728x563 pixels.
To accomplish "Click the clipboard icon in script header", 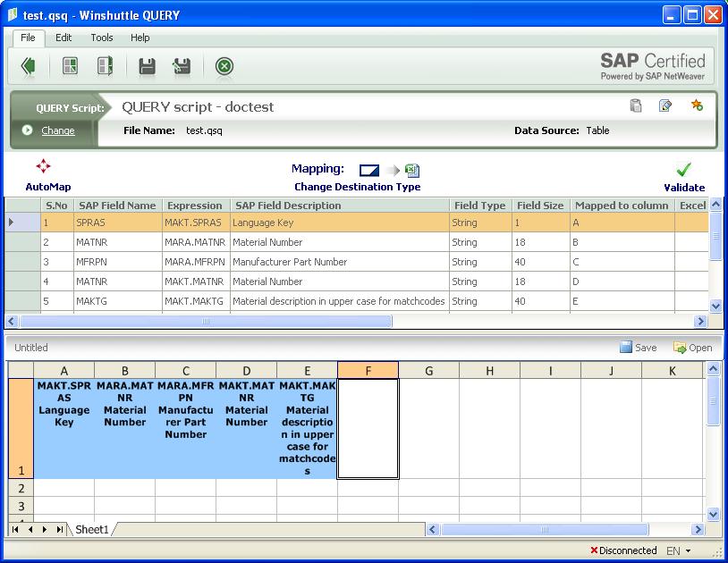I will pos(636,105).
